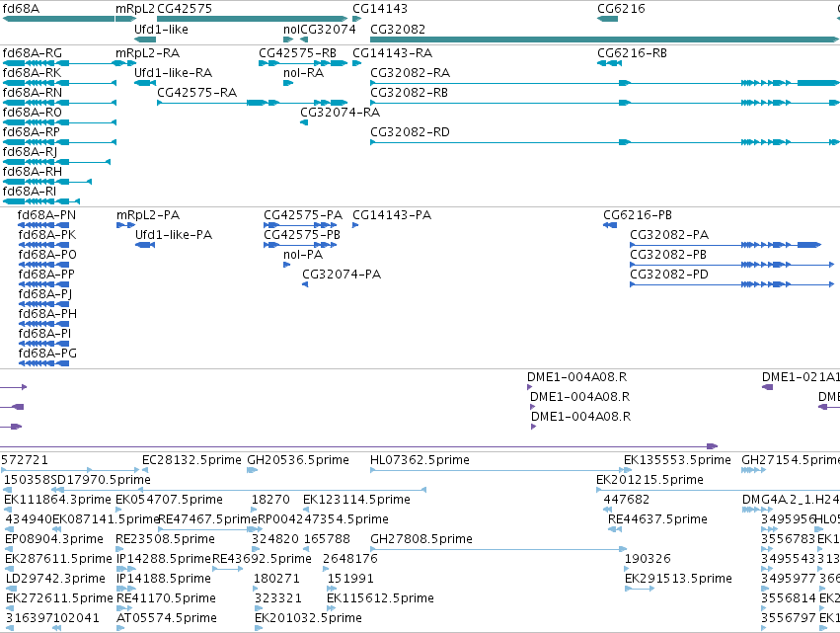
Task: Click protein nol-PA
Action: 303,255
